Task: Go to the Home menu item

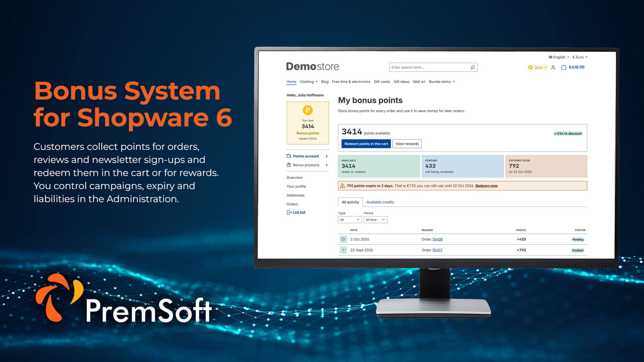Action: tap(291, 82)
